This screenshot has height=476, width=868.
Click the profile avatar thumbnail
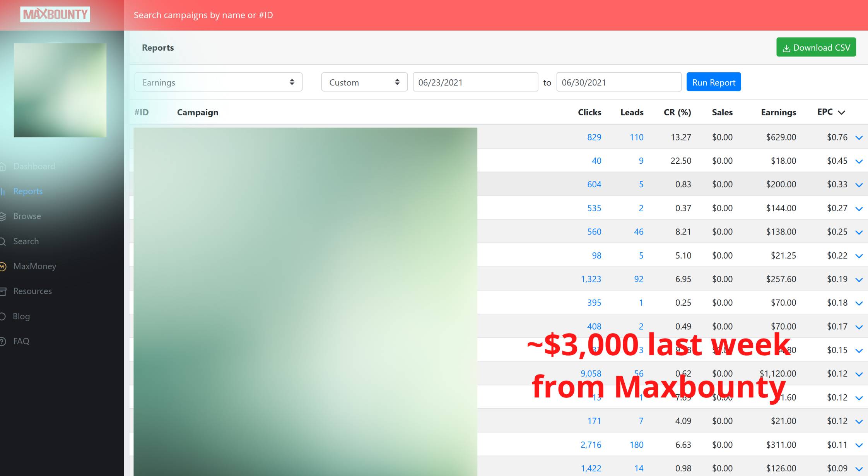(x=60, y=90)
